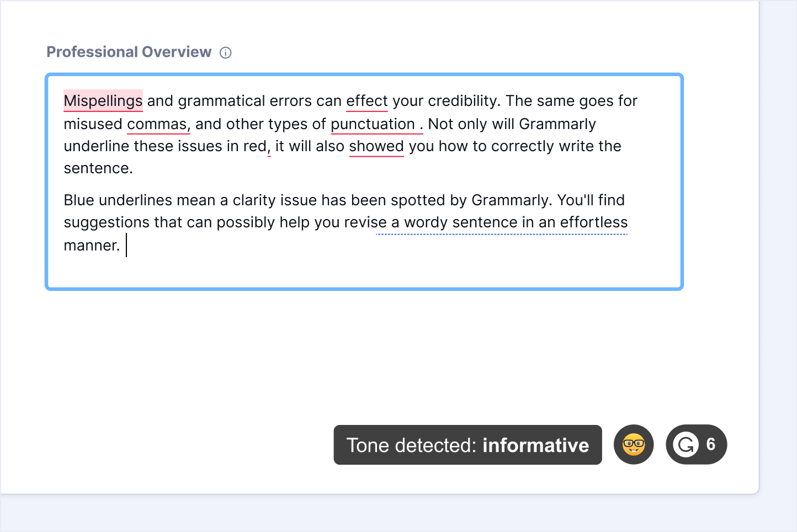This screenshot has width=797, height=532.
Task: Click the underlined comma after red
Action: coord(269,150)
